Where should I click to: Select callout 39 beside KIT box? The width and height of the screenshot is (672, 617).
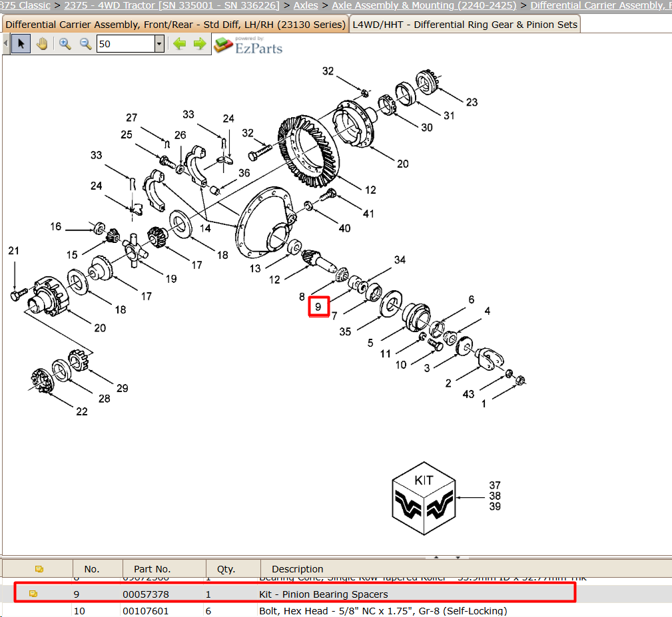495,507
